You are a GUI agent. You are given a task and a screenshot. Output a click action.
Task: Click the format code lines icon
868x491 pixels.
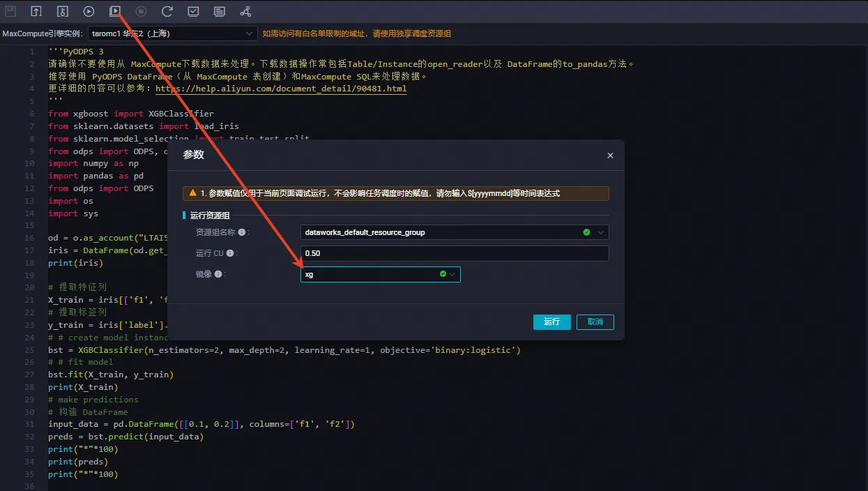[x=220, y=11]
